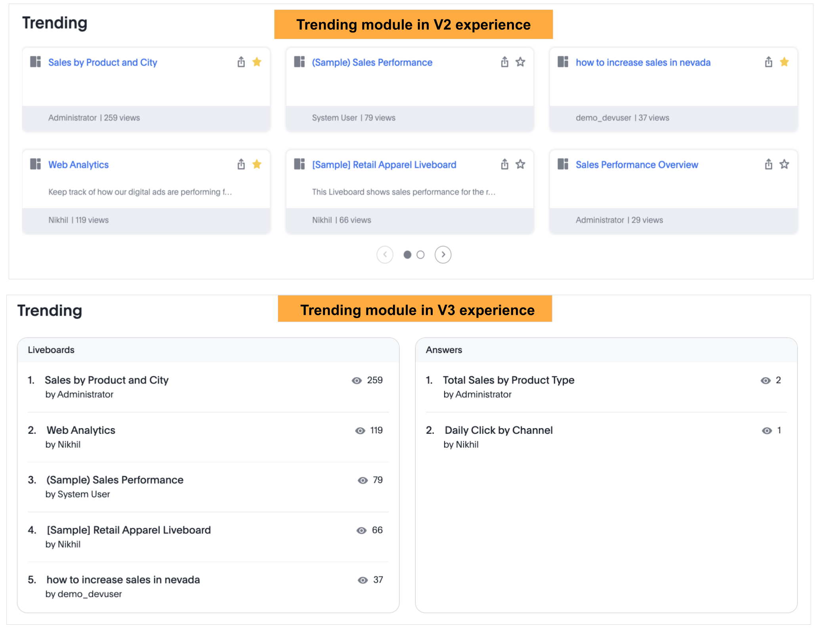Click the eye icon next to Total Sales by Product Type
The image size is (840, 629).
[766, 380]
